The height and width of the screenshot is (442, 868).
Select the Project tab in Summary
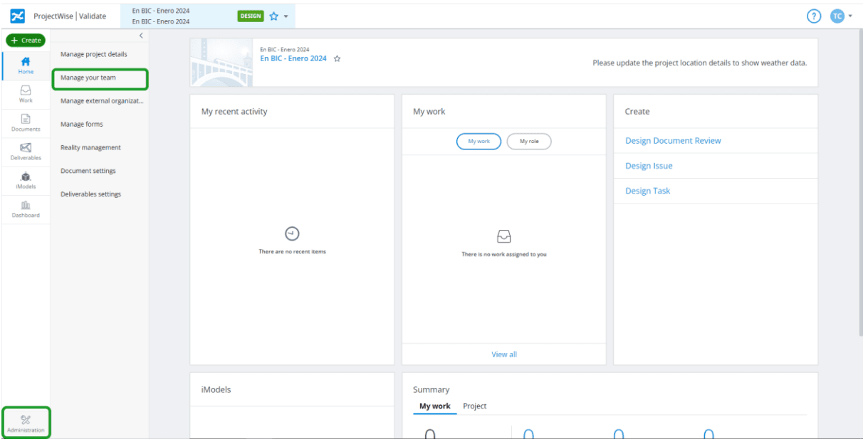[x=475, y=406]
